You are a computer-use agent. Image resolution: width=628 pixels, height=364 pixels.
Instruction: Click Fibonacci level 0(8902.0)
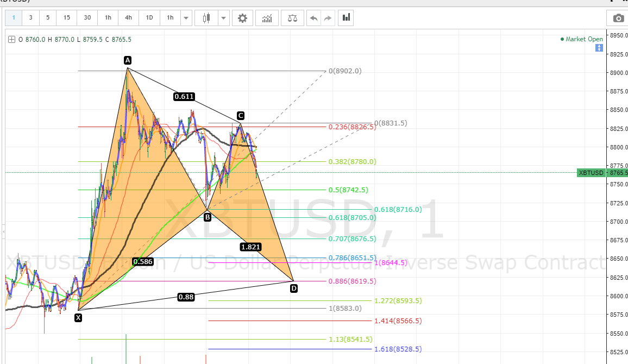tap(345, 71)
